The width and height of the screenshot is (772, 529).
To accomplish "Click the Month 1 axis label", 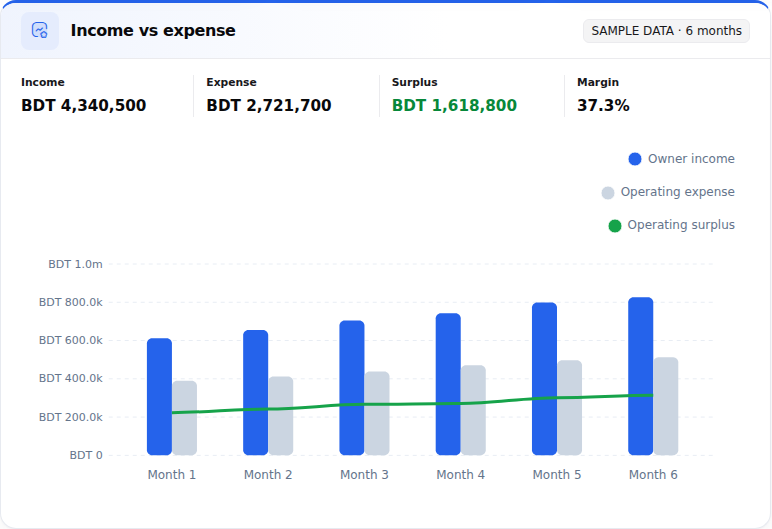I will click(x=172, y=475).
